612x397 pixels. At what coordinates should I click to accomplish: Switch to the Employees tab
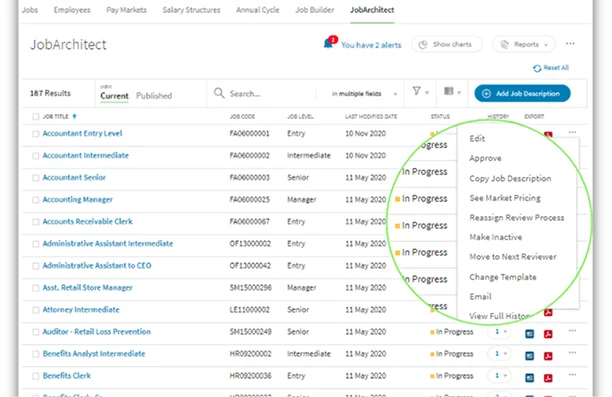[72, 10]
